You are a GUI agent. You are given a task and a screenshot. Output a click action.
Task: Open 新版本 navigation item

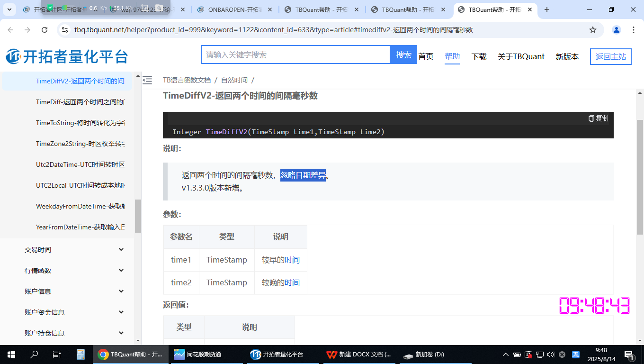pos(567,56)
